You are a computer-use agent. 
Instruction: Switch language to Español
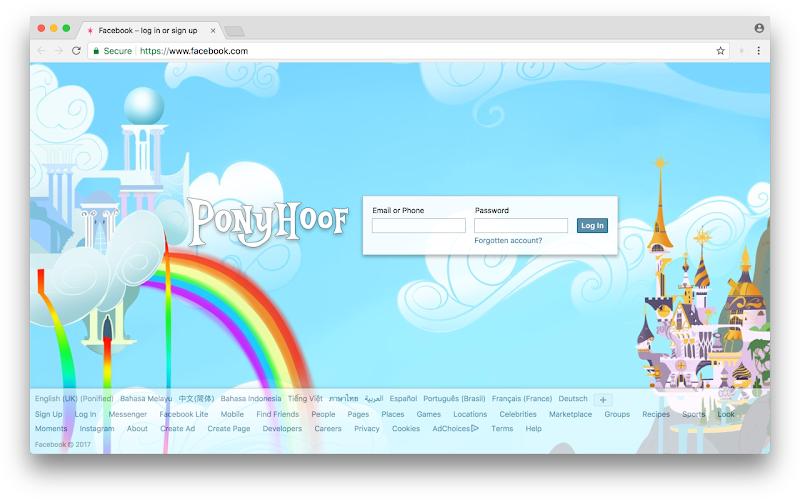(403, 398)
